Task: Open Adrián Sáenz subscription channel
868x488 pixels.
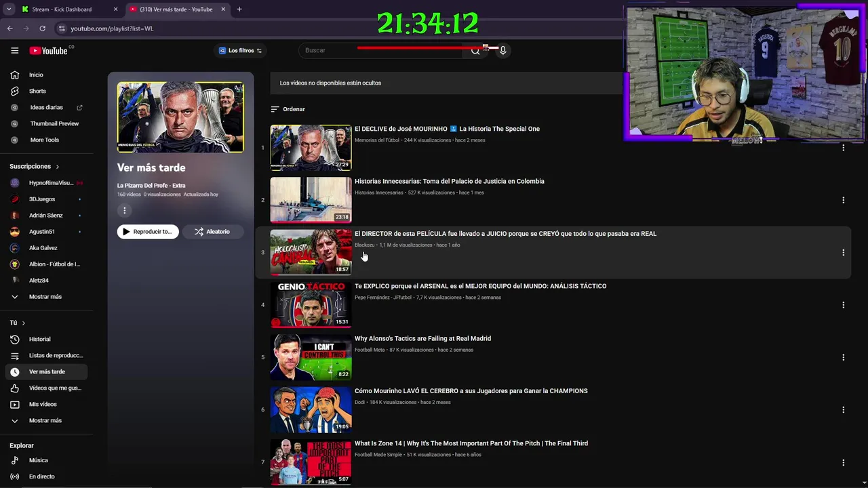Action: pos(47,216)
